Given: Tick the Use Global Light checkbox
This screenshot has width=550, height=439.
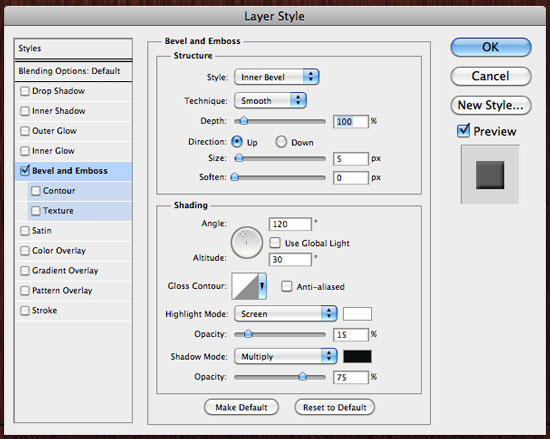Looking at the screenshot, I should pos(275,243).
